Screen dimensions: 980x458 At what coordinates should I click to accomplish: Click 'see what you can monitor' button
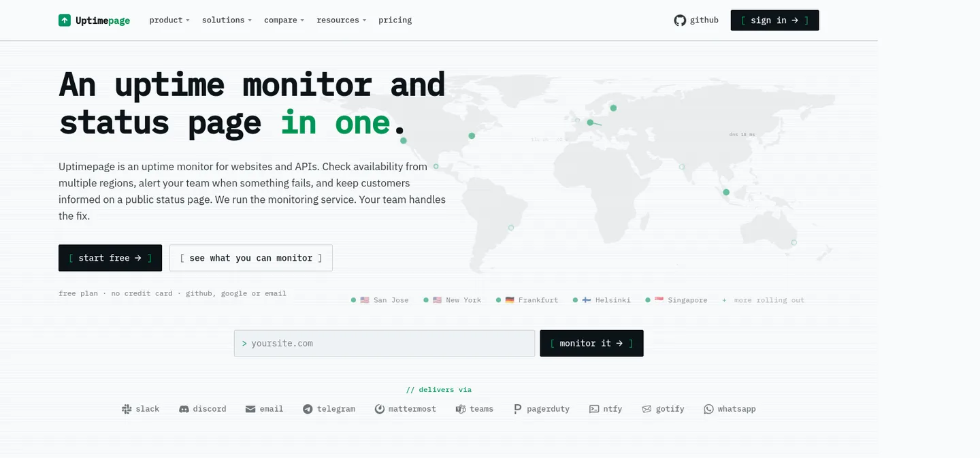[251, 258]
